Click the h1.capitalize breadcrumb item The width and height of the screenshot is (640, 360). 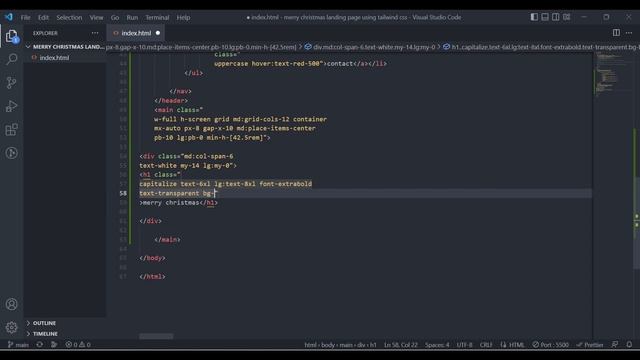(x=542, y=47)
